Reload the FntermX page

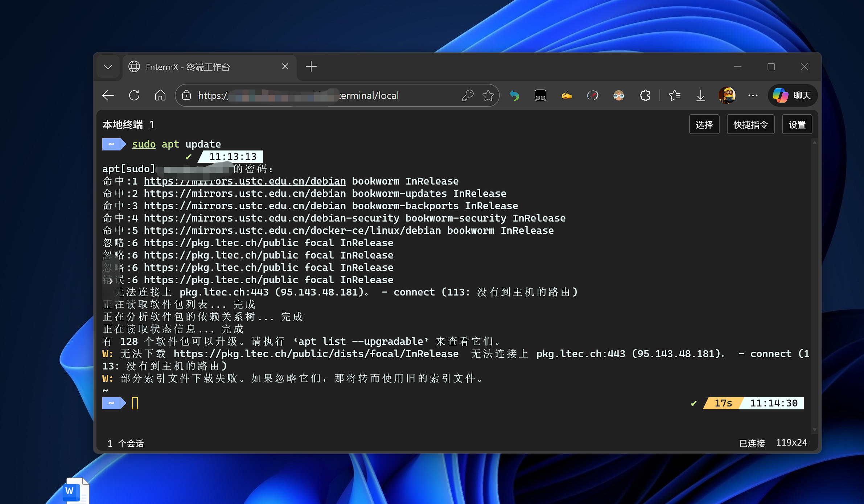[x=134, y=96]
